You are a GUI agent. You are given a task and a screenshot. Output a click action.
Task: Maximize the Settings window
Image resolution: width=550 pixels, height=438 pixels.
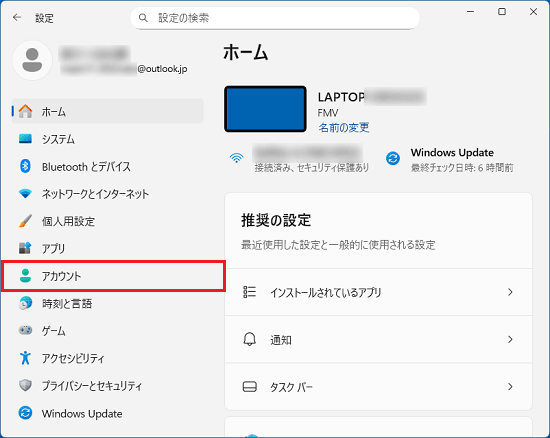pyautogui.click(x=502, y=12)
